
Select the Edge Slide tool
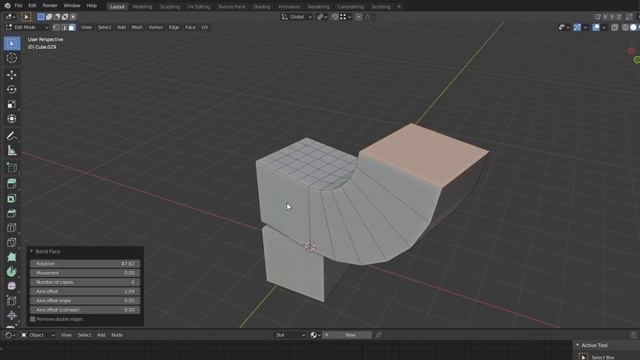(12, 301)
